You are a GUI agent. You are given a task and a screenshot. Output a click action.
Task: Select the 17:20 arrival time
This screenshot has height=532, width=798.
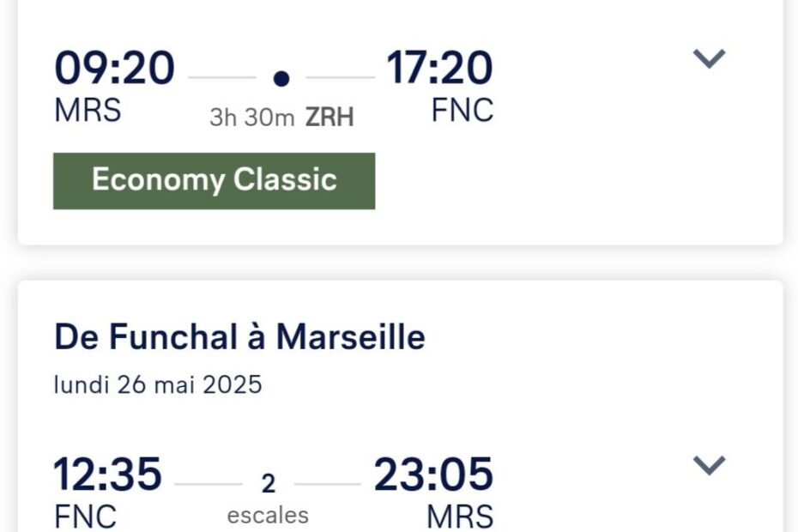click(439, 69)
